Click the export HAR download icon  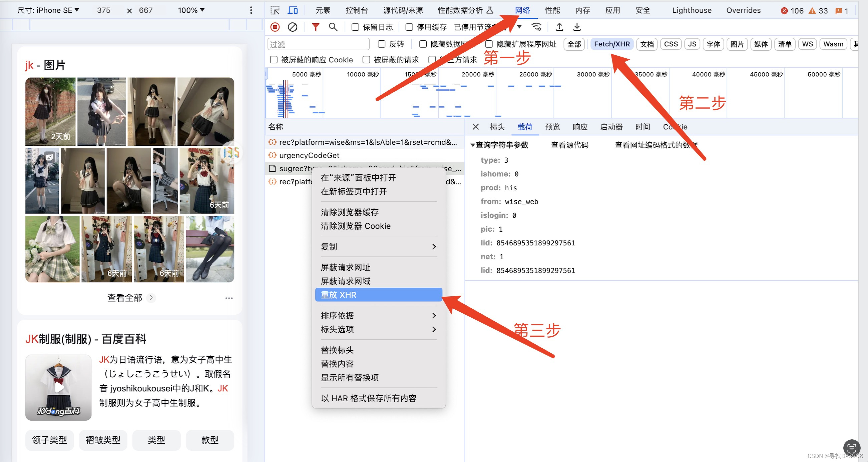(x=577, y=27)
